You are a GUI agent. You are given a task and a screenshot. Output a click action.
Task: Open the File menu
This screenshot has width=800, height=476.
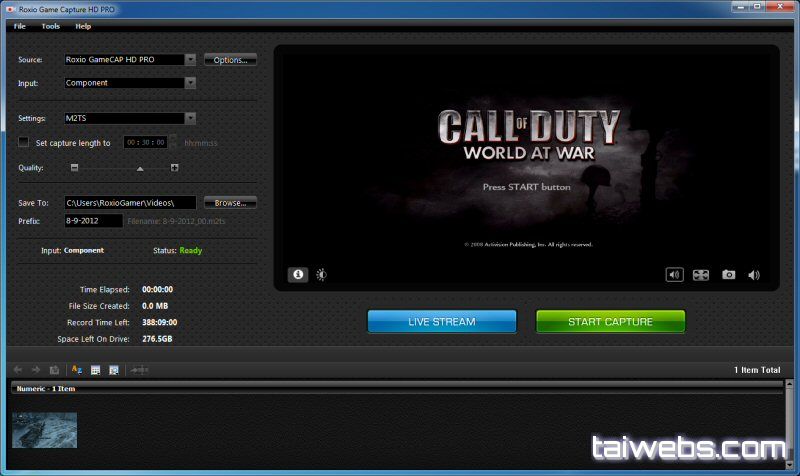coord(20,26)
